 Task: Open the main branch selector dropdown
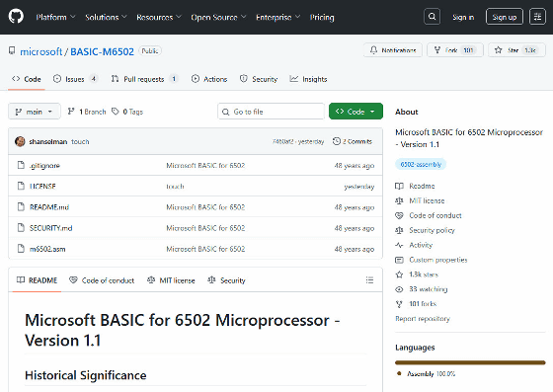click(35, 112)
